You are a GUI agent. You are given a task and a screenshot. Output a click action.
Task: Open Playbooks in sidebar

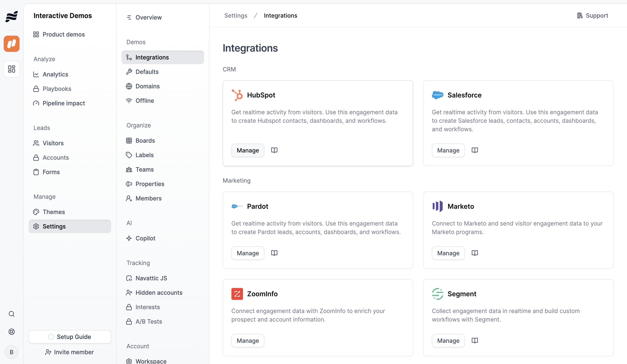coord(70,89)
